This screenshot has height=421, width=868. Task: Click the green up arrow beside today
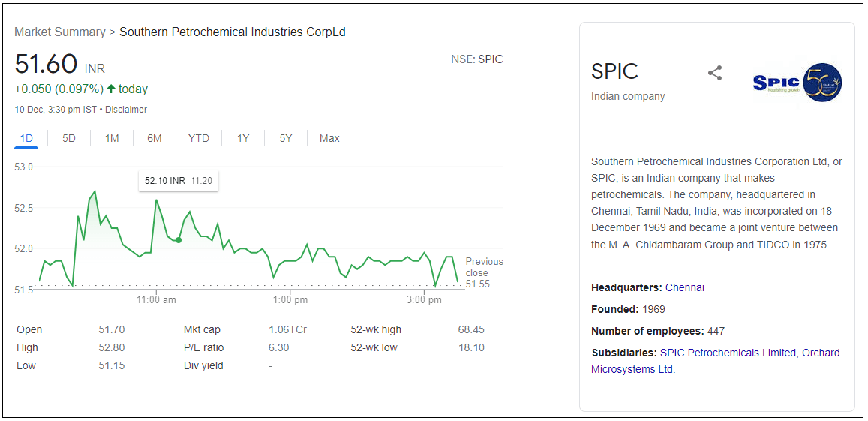point(111,89)
